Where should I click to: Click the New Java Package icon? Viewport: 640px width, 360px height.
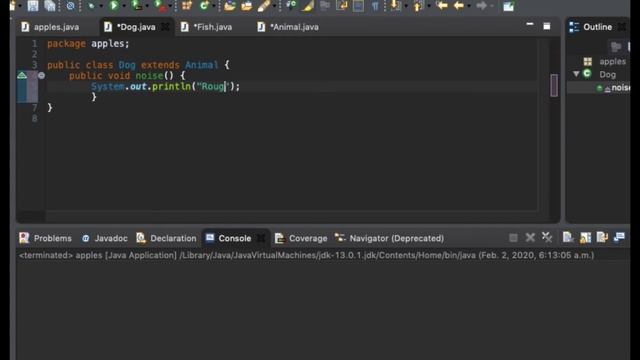click(x=187, y=6)
